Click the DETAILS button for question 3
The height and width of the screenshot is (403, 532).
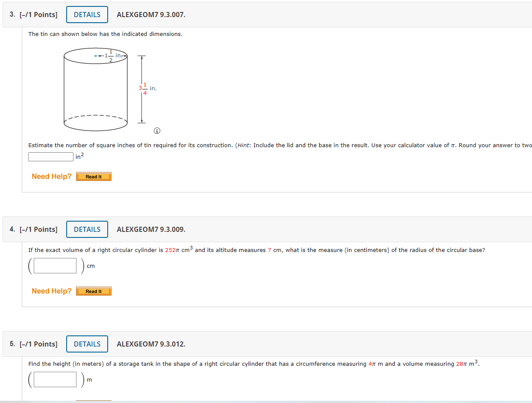87,14
